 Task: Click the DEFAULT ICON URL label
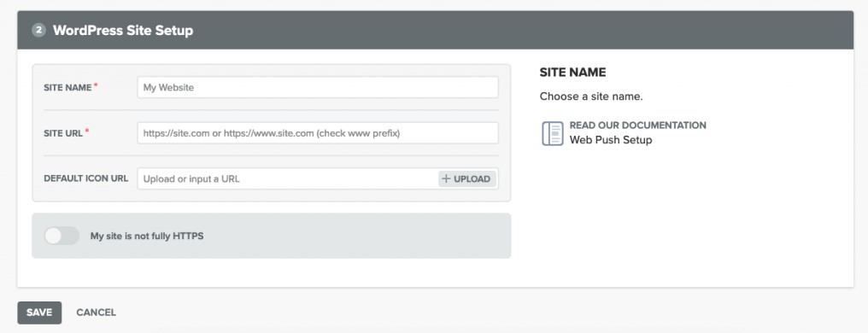tap(85, 178)
